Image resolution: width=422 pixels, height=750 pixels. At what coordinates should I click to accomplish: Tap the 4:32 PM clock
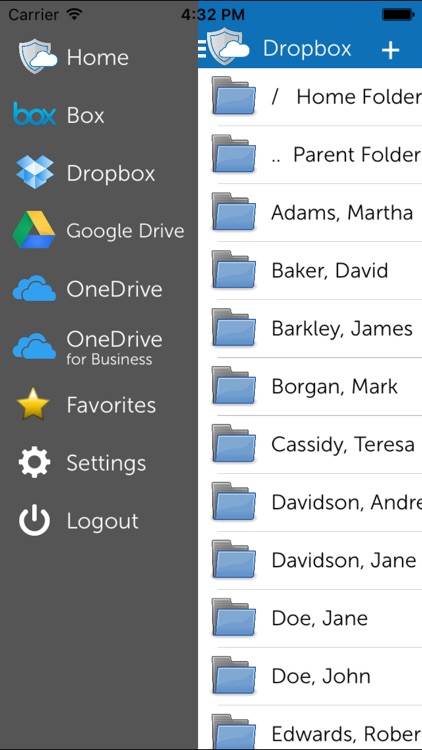coord(213,15)
